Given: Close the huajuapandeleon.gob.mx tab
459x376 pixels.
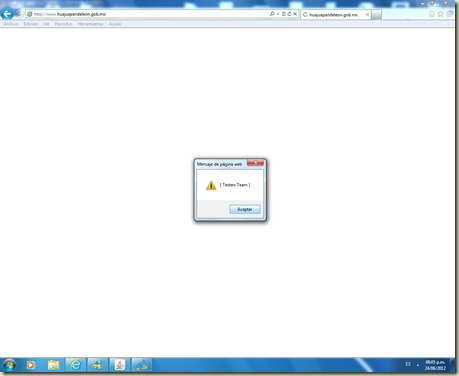Looking at the screenshot, I should click(367, 15).
